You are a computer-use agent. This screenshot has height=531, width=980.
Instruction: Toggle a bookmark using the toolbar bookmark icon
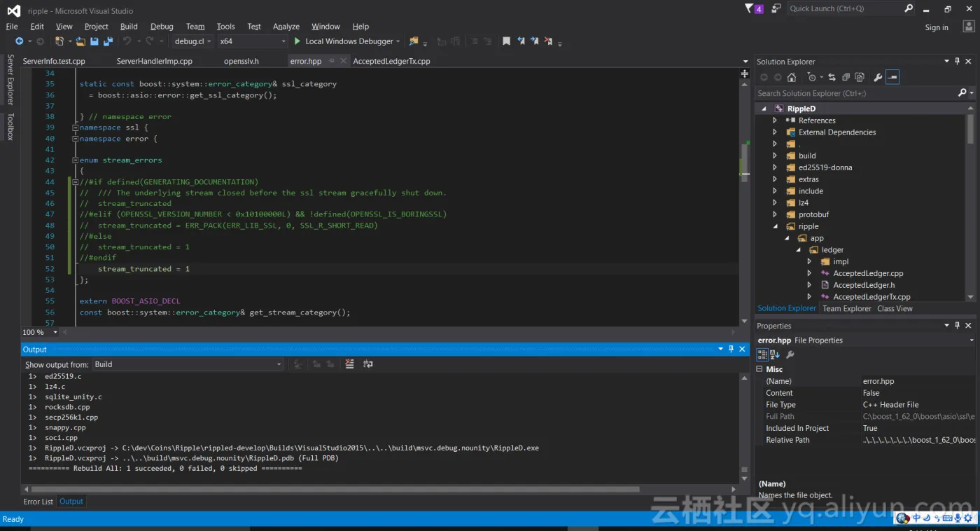tap(506, 41)
